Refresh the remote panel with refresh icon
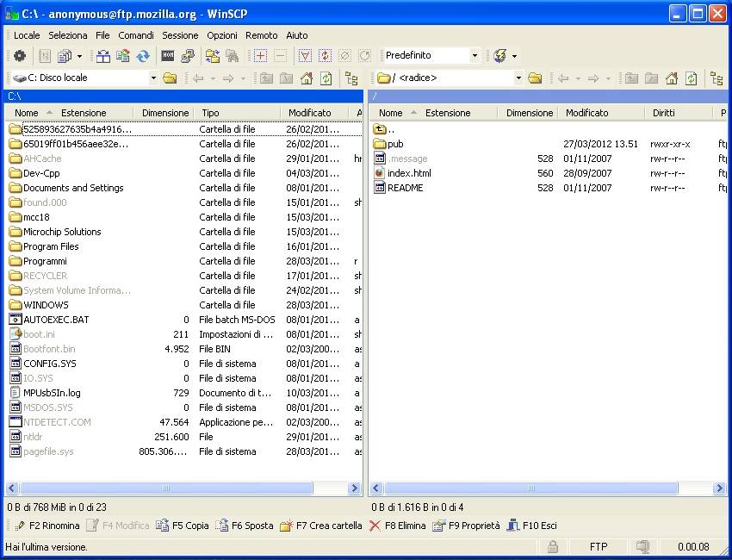Viewport: 732px width, 560px height. pyautogui.click(x=690, y=78)
